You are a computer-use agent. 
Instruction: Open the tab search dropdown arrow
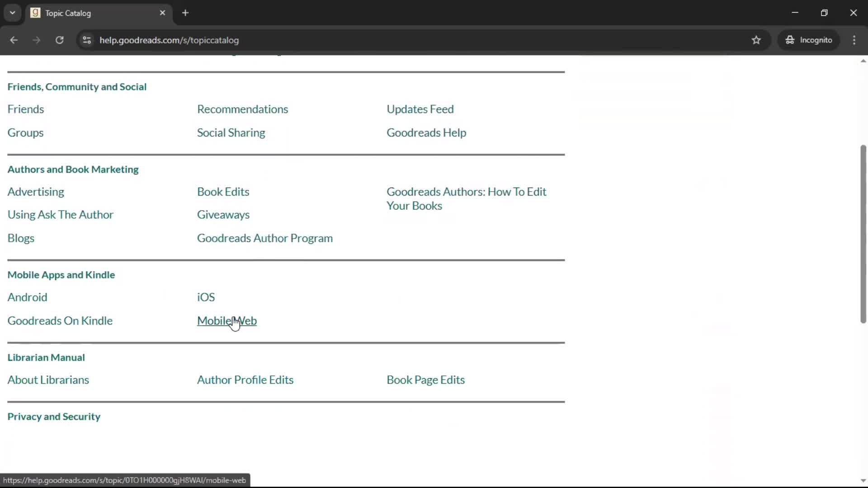13,13
